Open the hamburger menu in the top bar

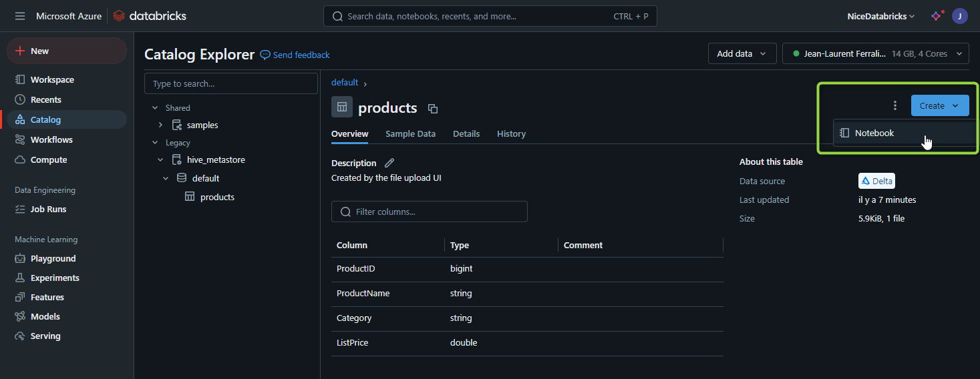click(x=20, y=16)
